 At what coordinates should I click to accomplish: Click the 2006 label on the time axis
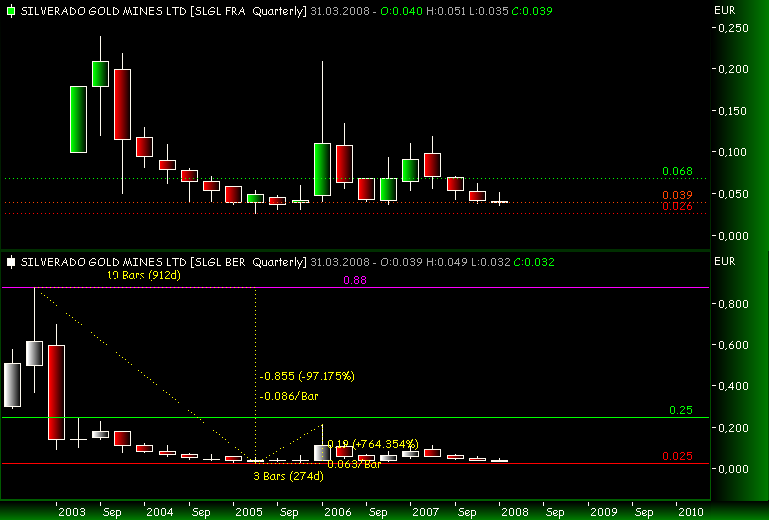(337, 512)
